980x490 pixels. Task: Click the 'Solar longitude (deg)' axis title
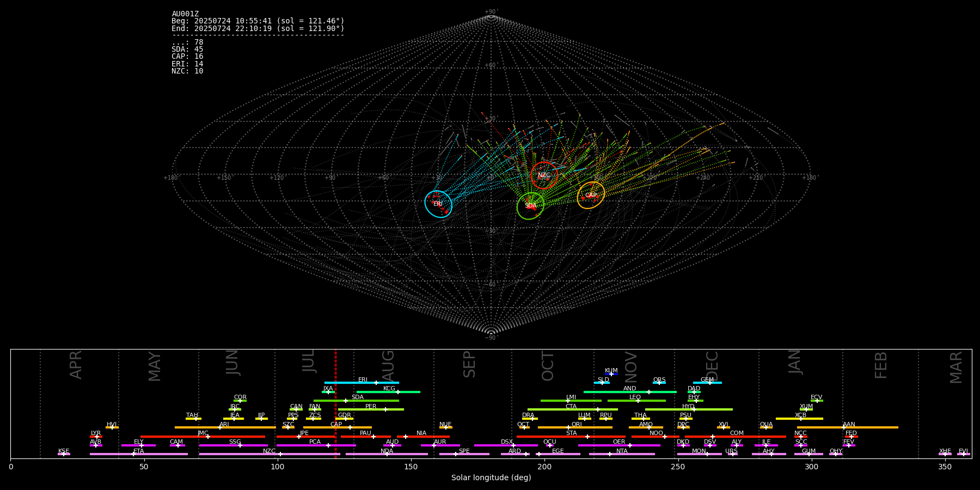[x=491, y=478]
